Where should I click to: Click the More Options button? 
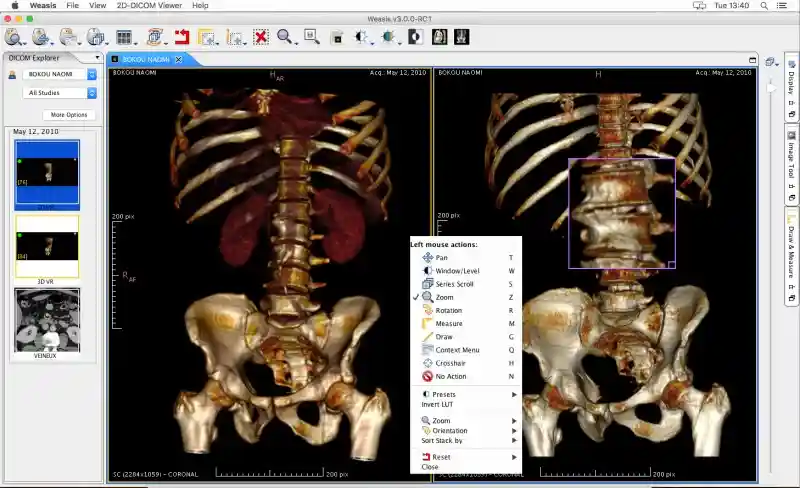(x=69, y=115)
